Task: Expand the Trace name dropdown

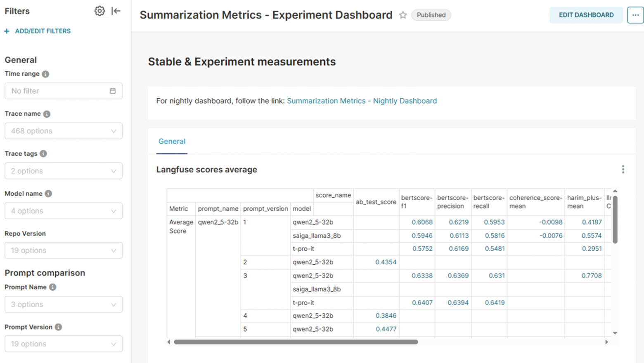Action: point(63,131)
